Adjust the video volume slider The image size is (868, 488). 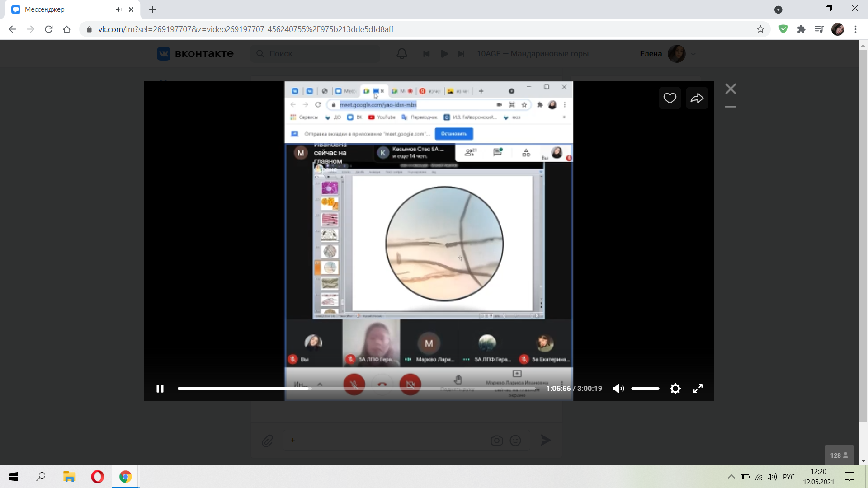pos(645,389)
